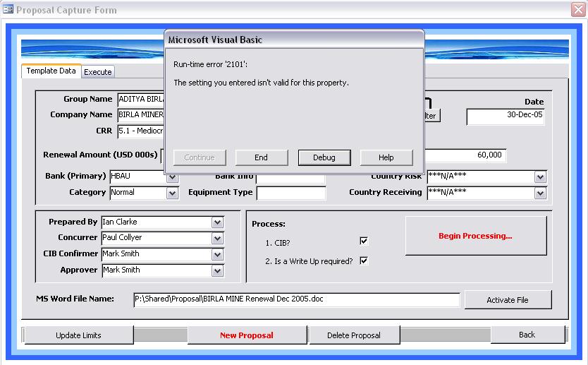Click the Begin Processing button
The height and width of the screenshot is (365, 588).
(x=475, y=236)
